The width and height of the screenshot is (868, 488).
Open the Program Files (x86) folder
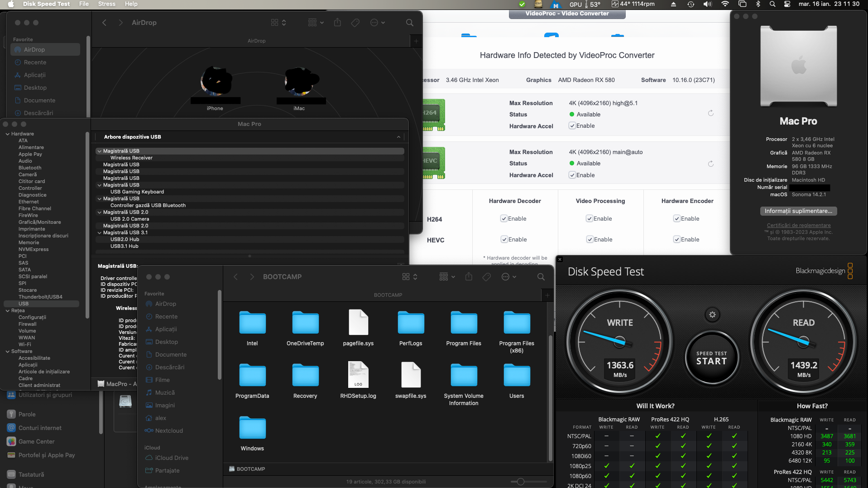coord(517,332)
